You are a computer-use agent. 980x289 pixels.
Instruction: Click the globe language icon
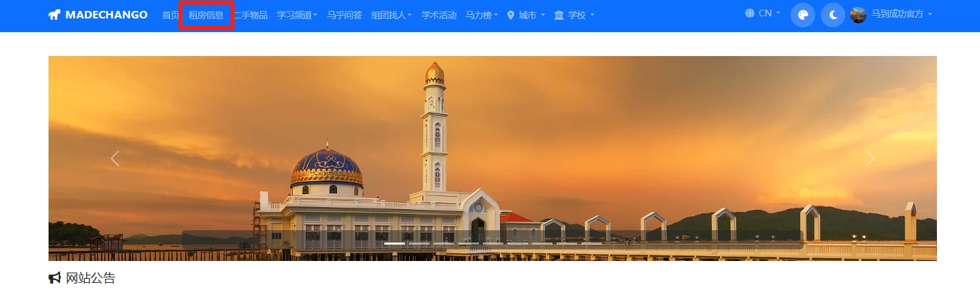750,13
